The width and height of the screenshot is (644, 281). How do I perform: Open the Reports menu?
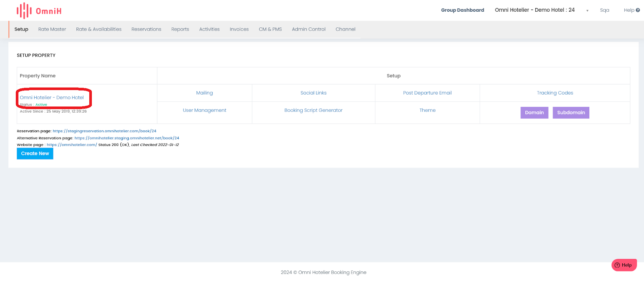(180, 29)
